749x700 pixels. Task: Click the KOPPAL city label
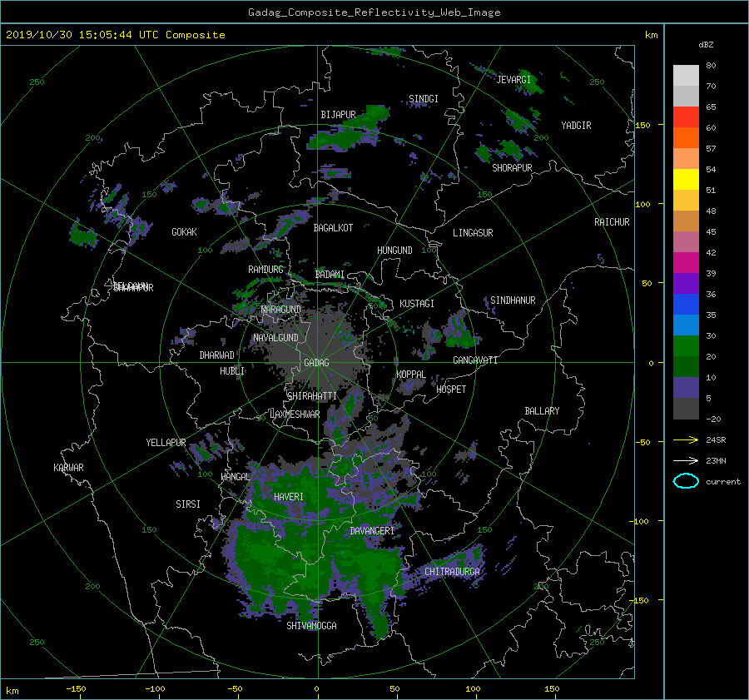411,374
